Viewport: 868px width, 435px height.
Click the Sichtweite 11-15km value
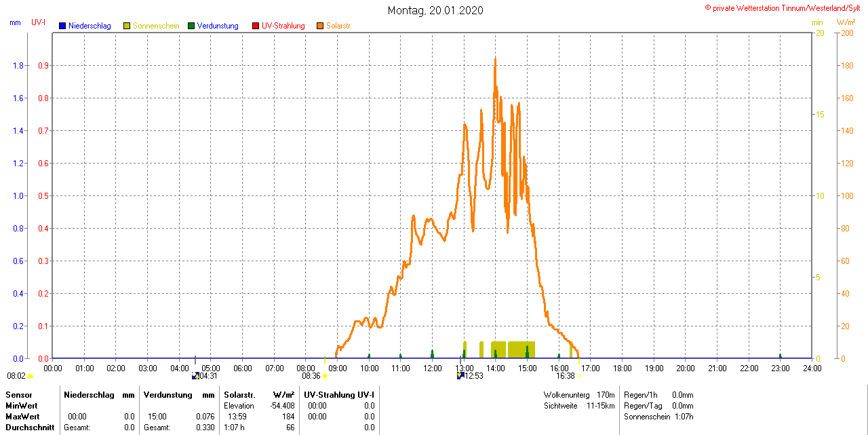pos(601,406)
